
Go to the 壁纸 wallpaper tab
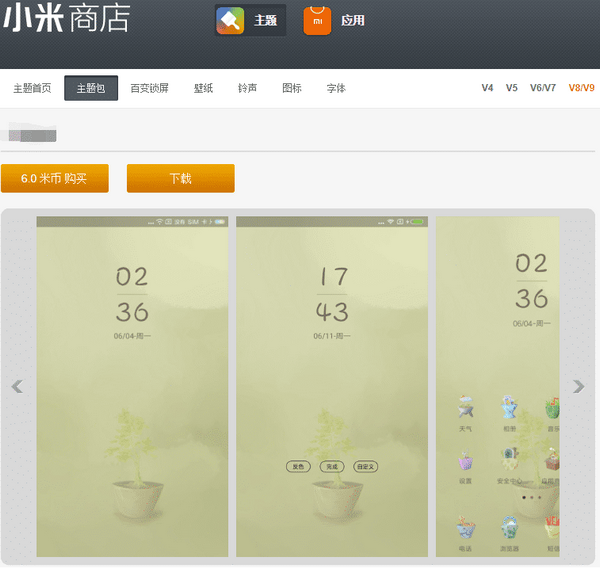[x=203, y=88]
